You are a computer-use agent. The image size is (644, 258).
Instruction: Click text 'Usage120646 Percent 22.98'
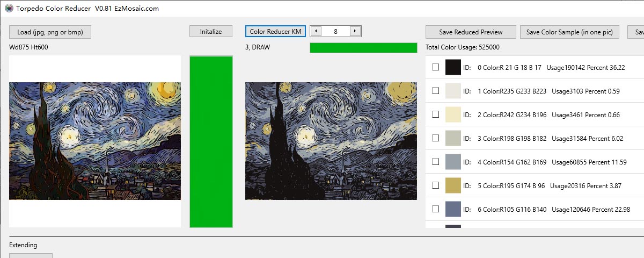pyautogui.click(x=591, y=210)
